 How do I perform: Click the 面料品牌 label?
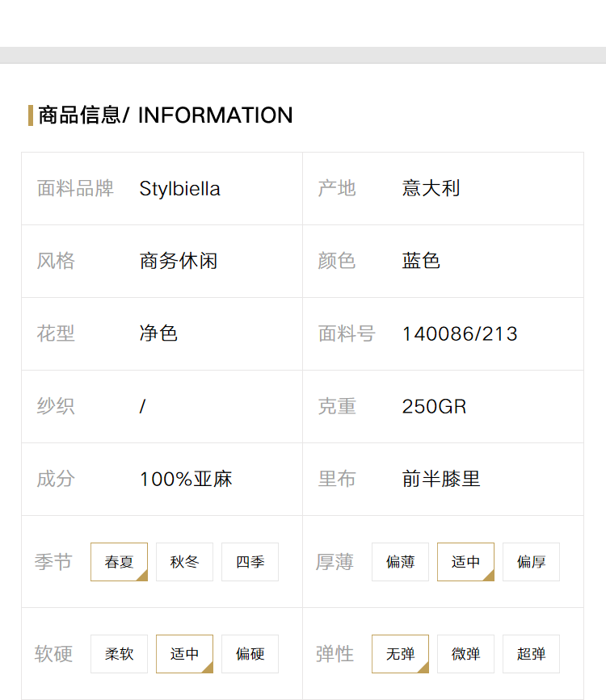[75, 188]
